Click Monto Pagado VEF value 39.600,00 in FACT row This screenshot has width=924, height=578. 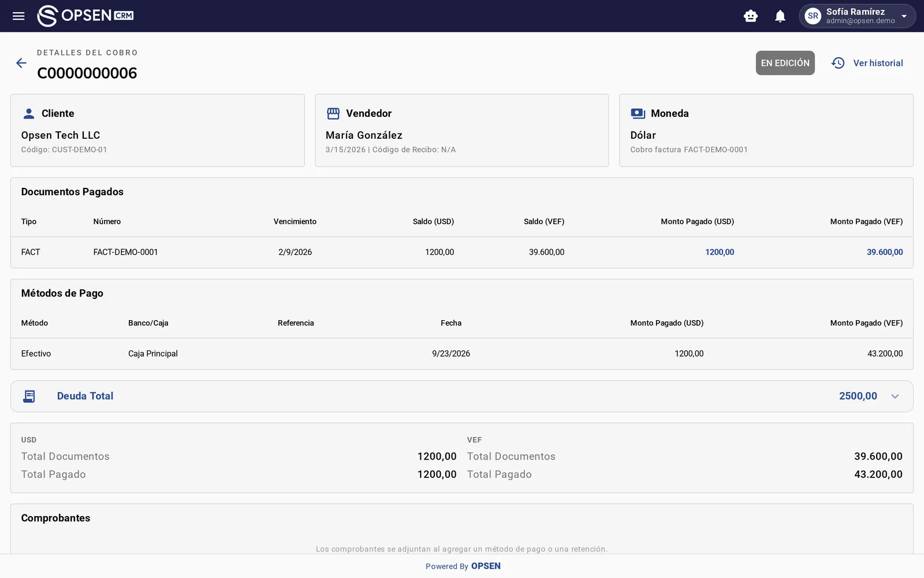coord(885,252)
